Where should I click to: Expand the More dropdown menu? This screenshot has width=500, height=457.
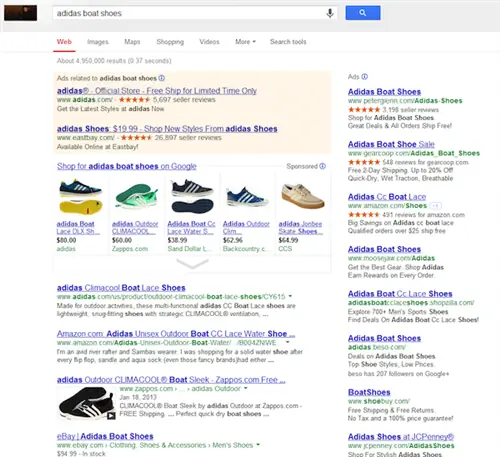pyautogui.click(x=245, y=42)
